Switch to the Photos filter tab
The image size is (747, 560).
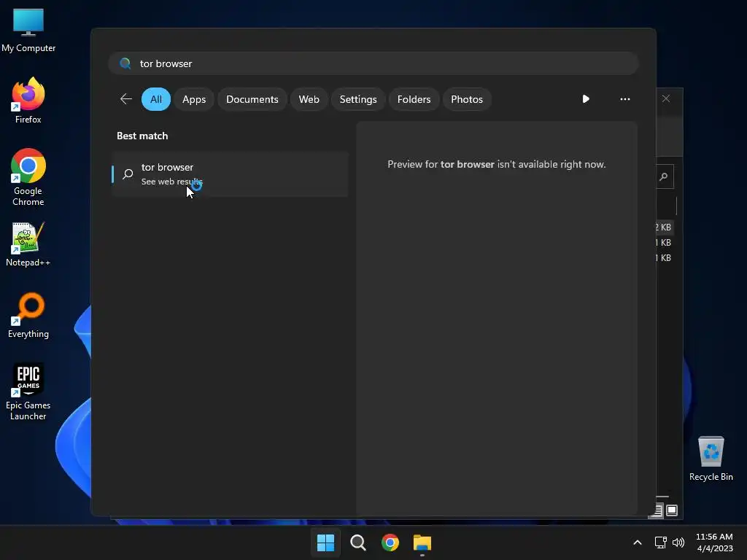466,99
